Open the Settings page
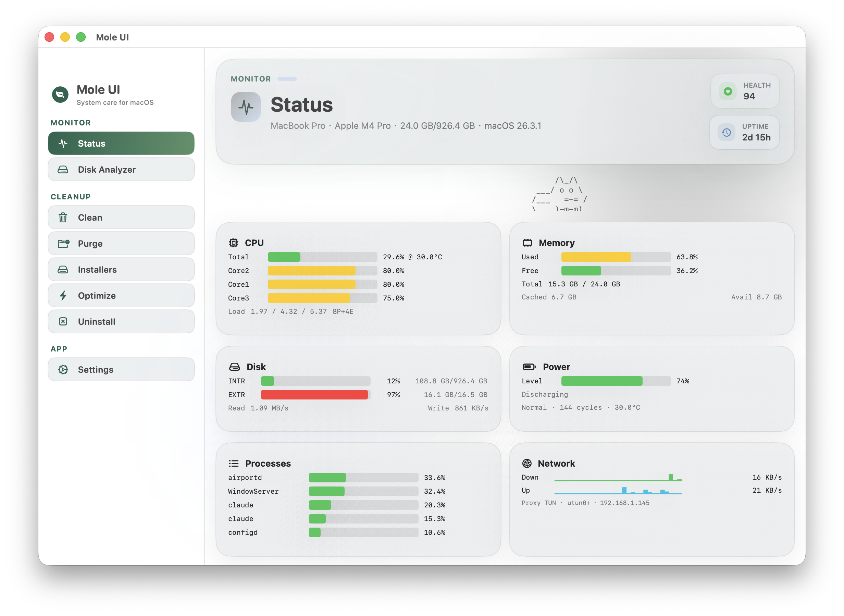The height and width of the screenshot is (616, 844). point(121,370)
